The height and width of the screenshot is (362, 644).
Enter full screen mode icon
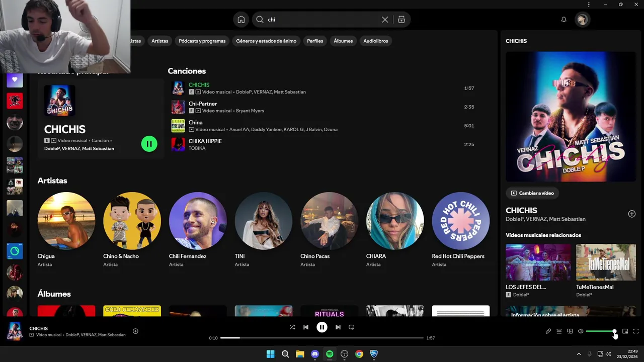tap(636, 331)
